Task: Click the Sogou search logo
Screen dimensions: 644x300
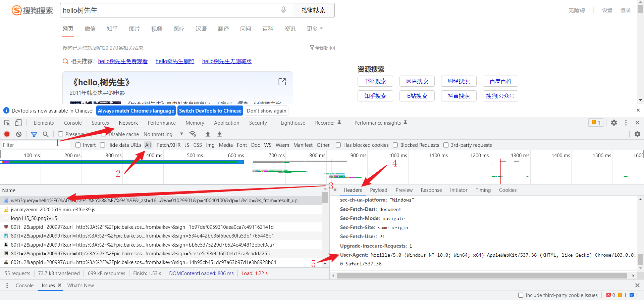Action: [32, 10]
